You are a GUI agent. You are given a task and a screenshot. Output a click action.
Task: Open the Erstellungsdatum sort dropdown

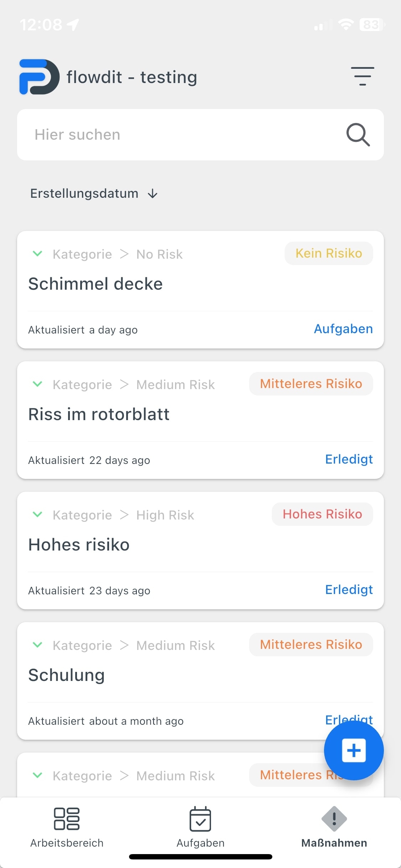(x=84, y=193)
